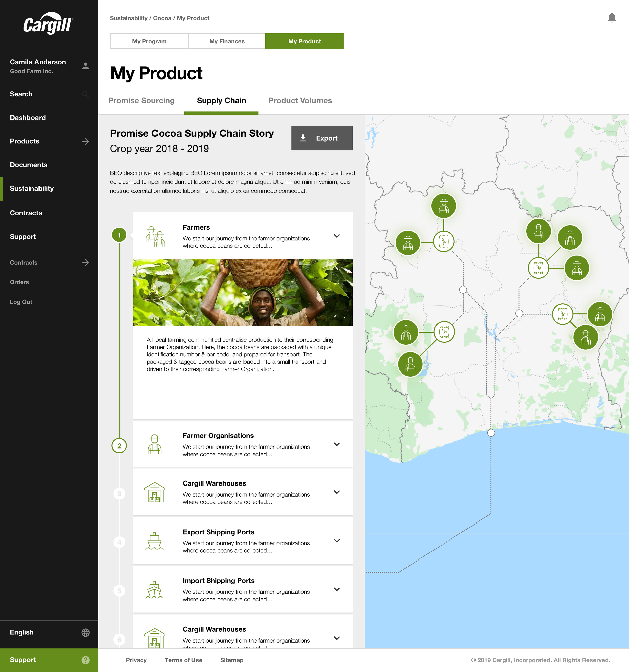Click step 1 marker on the timeline
Screen dimensions: 629x672
point(119,235)
